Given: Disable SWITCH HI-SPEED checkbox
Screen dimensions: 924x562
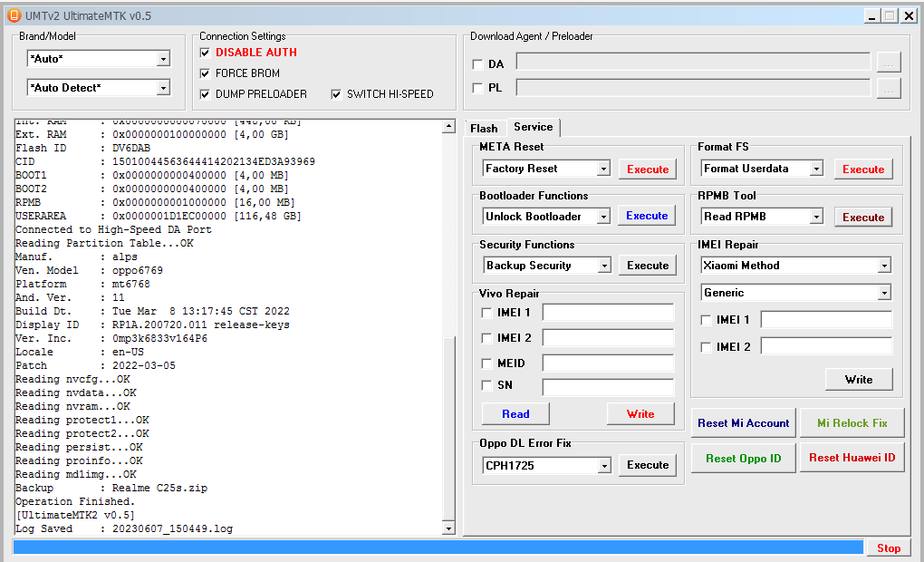Looking at the screenshot, I should click(336, 94).
